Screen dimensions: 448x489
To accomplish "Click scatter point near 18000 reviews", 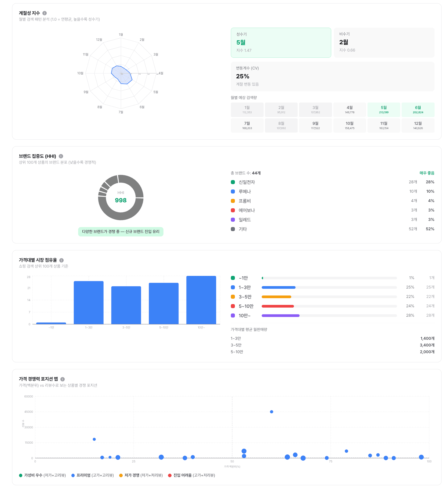I will click(94, 439).
